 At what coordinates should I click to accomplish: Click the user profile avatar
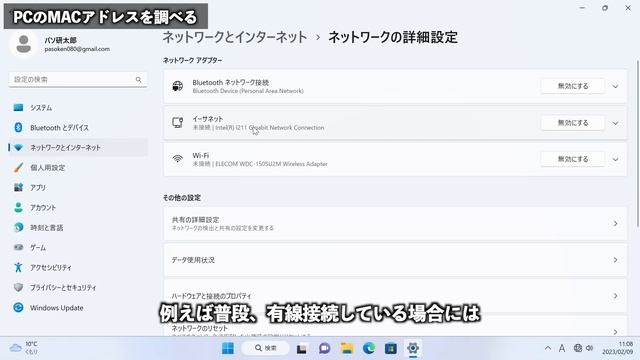(x=23, y=44)
